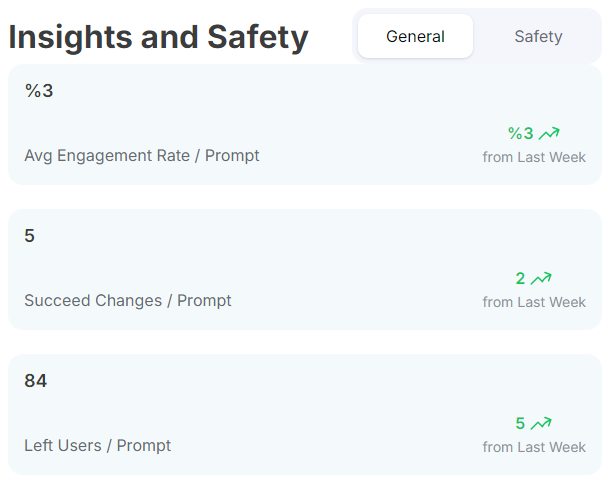Click the Succeed Changes trending-up arrow icon
The height and width of the screenshot is (493, 612).
(x=541, y=278)
